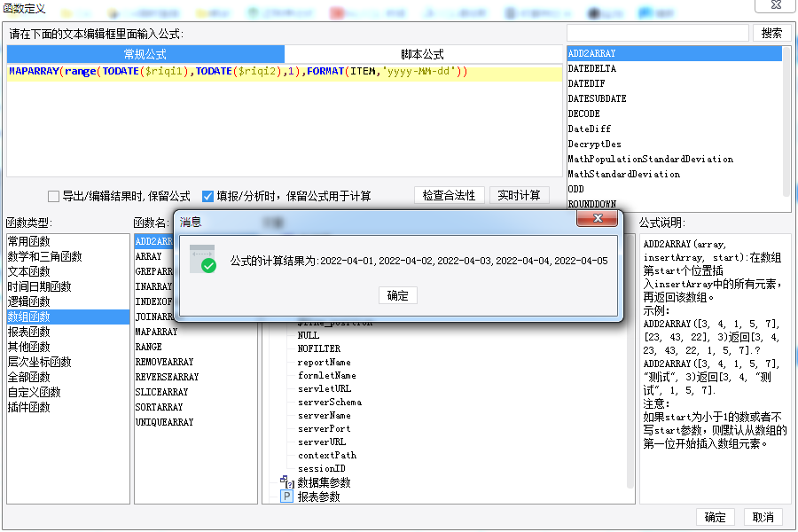Select DATEDELTA in search results list
This screenshot has height=532, width=798.
click(675, 68)
